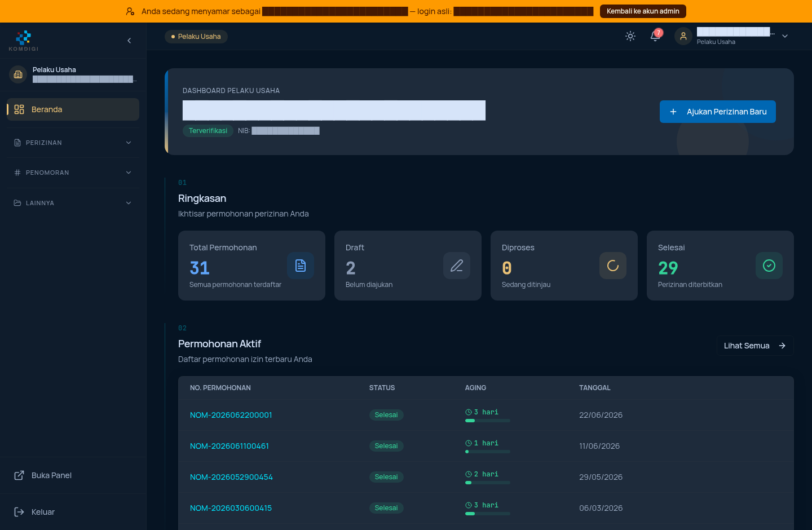The width and height of the screenshot is (812, 530).
Task: Click the AGING column header
Action: click(475, 388)
